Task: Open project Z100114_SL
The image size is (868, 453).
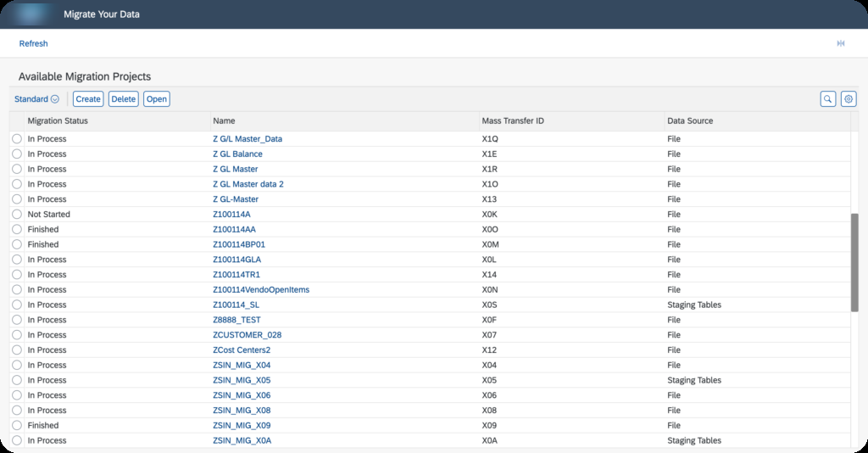Action: (x=236, y=305)
